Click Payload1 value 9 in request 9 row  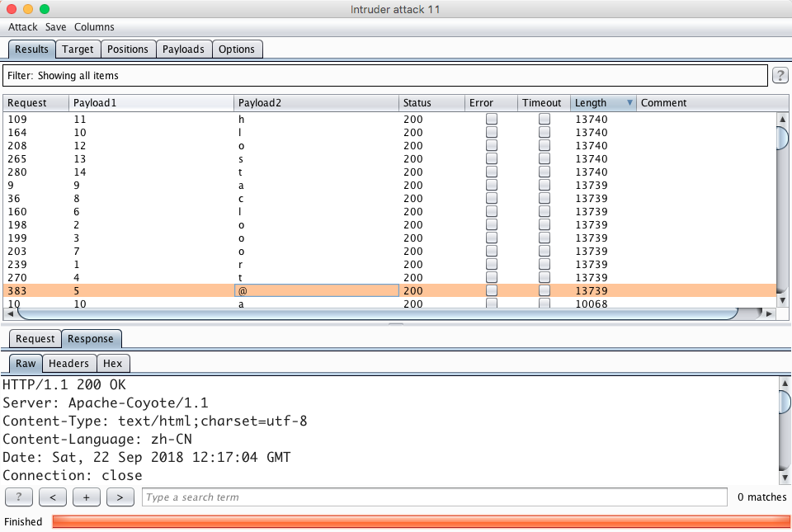click(x=76, y=186)
